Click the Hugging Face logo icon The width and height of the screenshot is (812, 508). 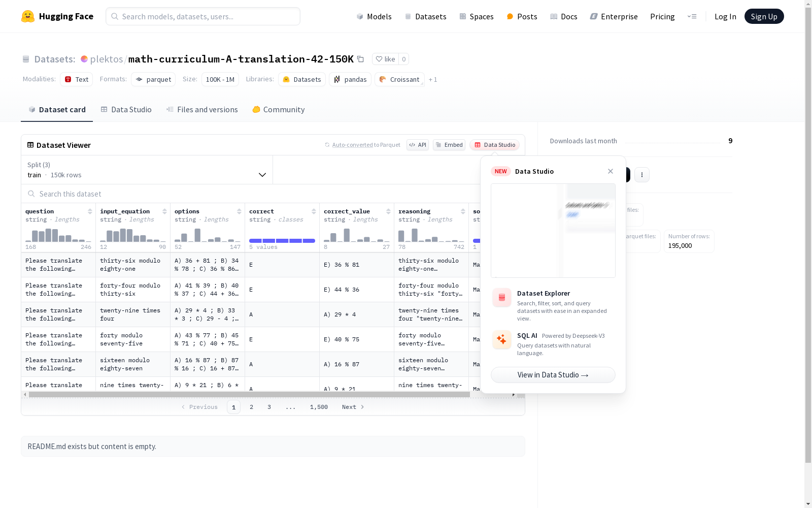tap(28, 16)
